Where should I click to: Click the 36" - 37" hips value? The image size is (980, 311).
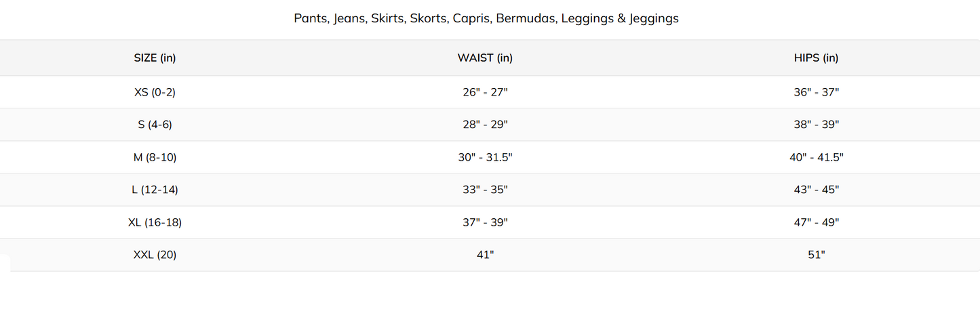[816, 92]
